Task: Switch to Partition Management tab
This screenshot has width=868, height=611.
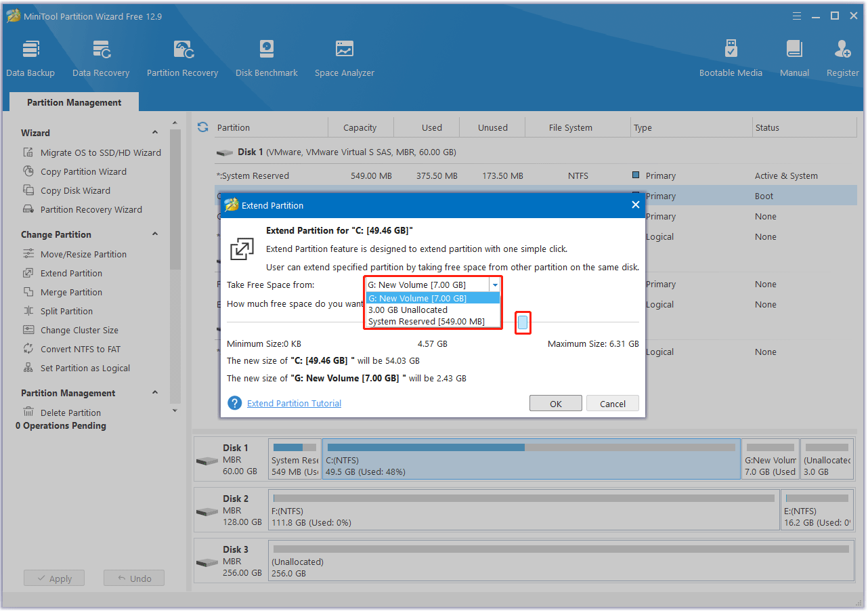Action: pos(74,102)
